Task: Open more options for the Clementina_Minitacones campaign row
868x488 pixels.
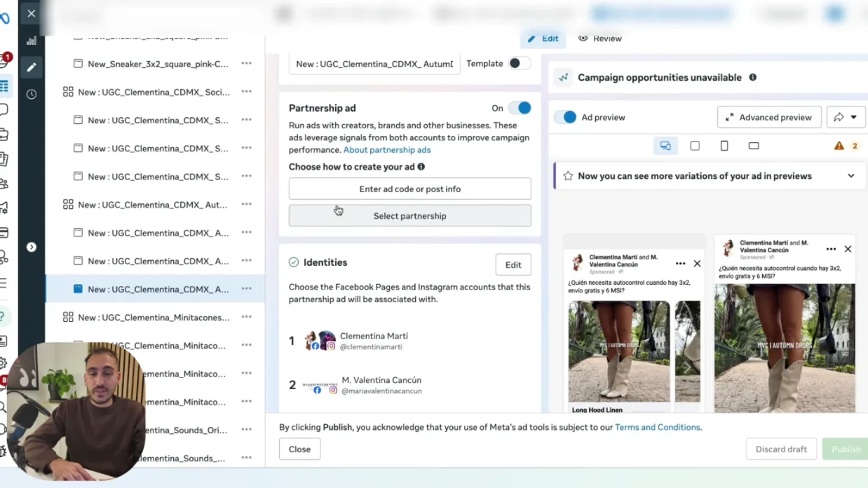Action: pyautogui.click(x=246, y=317)
